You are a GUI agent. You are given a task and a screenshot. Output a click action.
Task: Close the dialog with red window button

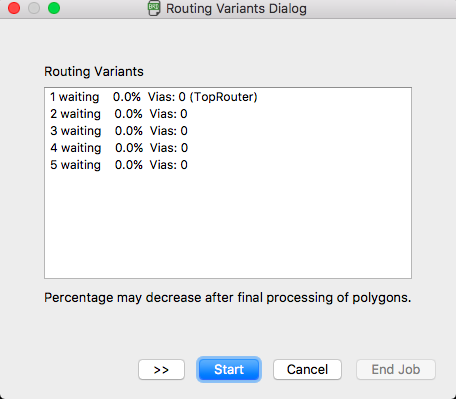[x=14, y=8]
